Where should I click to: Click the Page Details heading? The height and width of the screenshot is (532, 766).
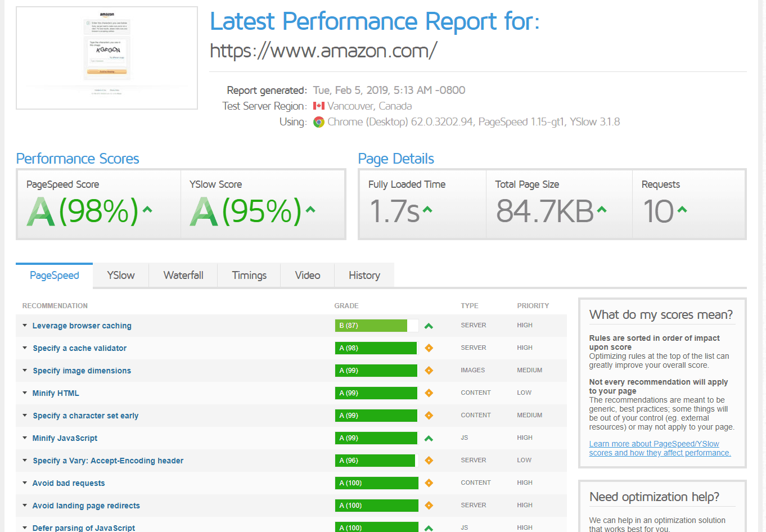tap(396, 159)
